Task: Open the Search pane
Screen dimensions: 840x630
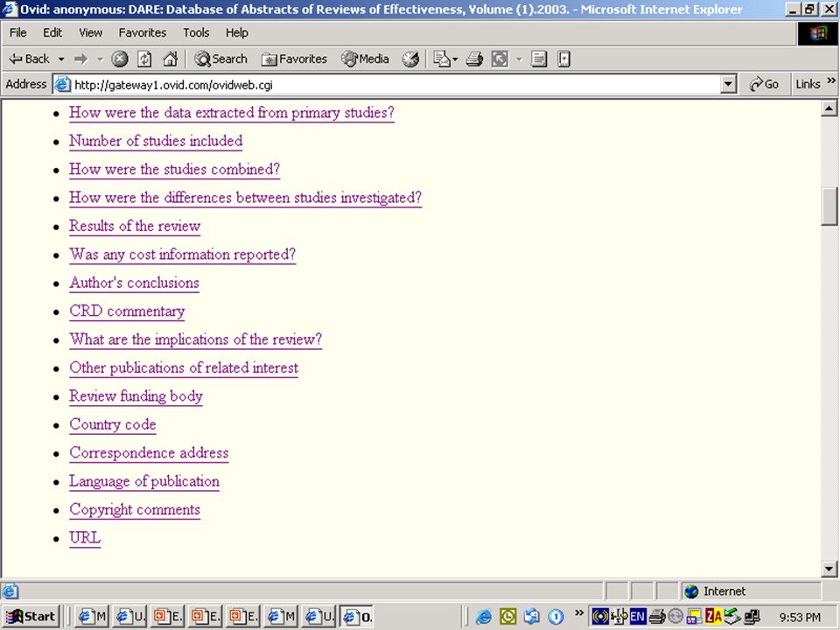Action: pos(220,59)
